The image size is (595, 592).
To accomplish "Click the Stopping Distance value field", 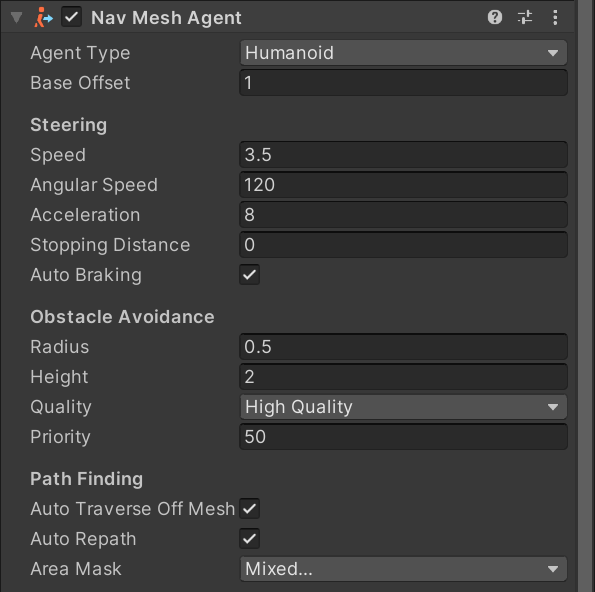I will (403, 245).
